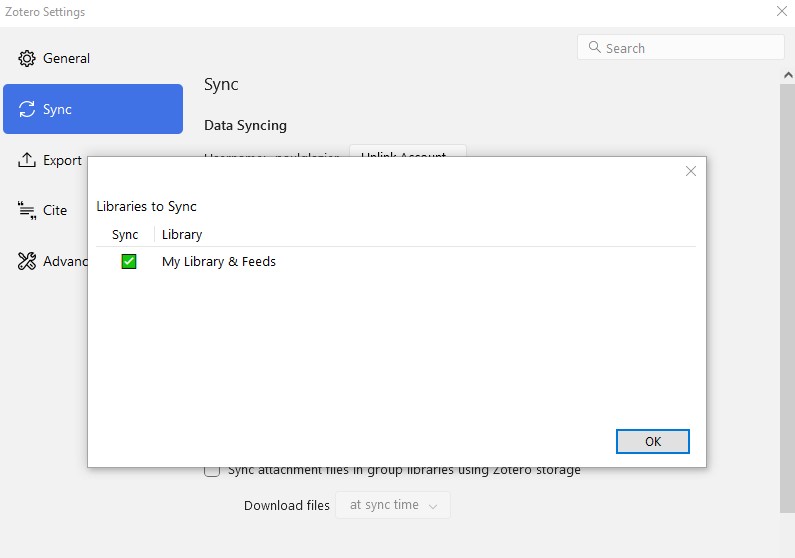Screen dimensions: 795x558
Task: Click the Advanced tools icon
Action: [x=27, y=261]
